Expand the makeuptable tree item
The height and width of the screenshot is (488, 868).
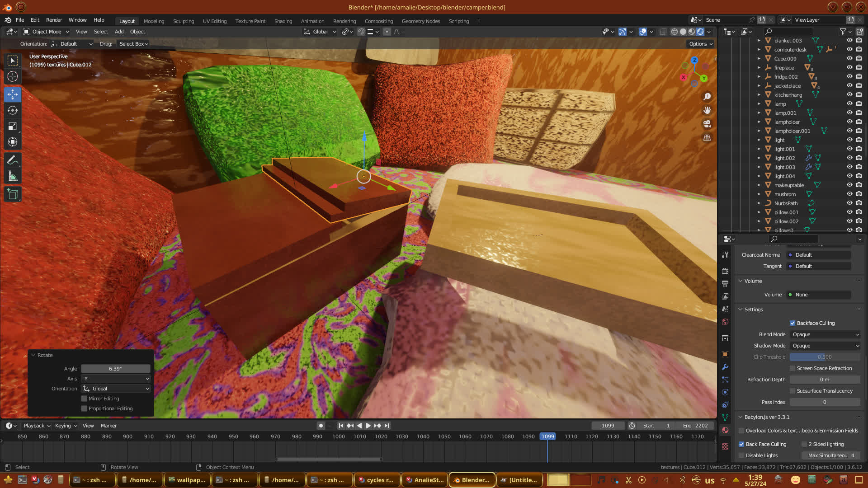pos(759,185)
